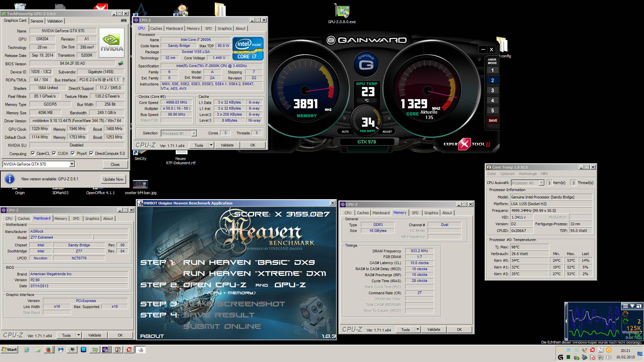Viewport: 644px width, 362px height.
Task: Click the NVIDIA logo in GPU-Z
Action: coord(112,43)
